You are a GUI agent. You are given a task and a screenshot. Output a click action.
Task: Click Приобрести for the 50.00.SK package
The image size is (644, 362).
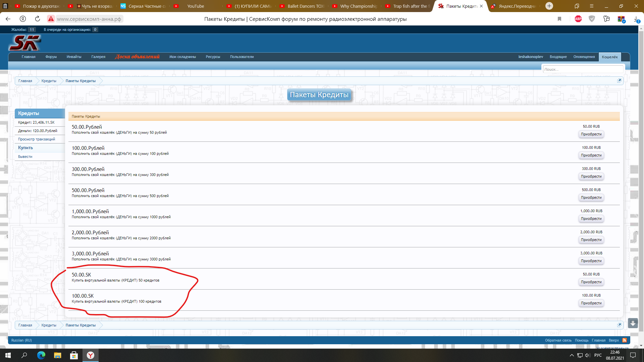[591, 282]
